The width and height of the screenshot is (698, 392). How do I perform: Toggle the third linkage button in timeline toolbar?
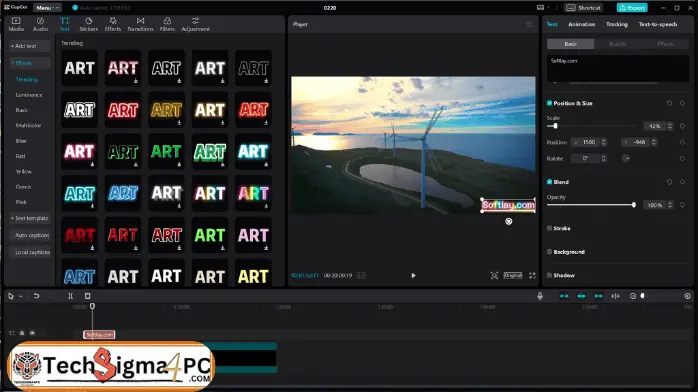point(598,296)
